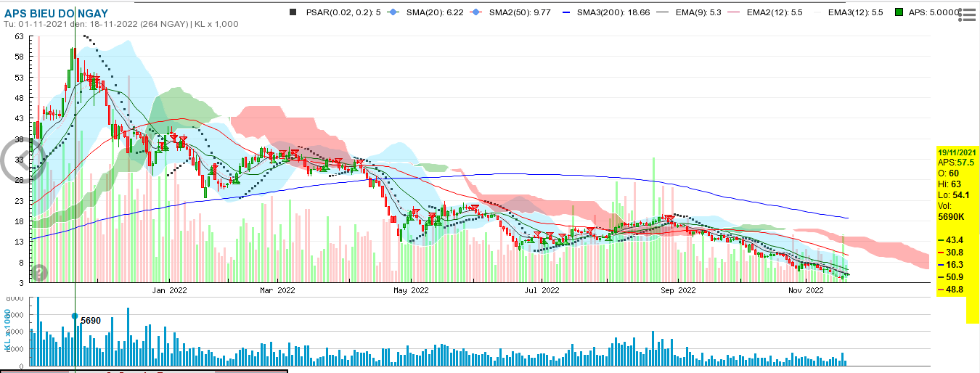Click the 18 price axis label

point(18,221)
